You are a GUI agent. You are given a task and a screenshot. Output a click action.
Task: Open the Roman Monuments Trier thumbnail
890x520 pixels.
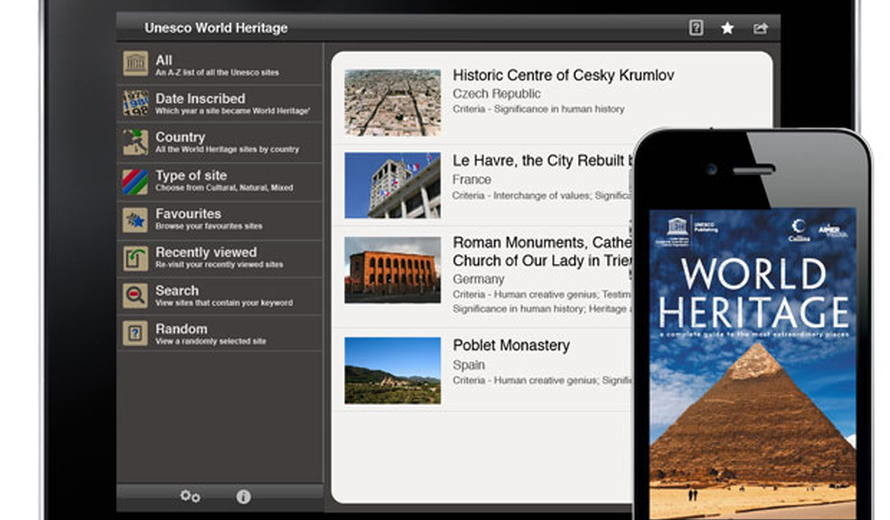(x=392, y=270)
